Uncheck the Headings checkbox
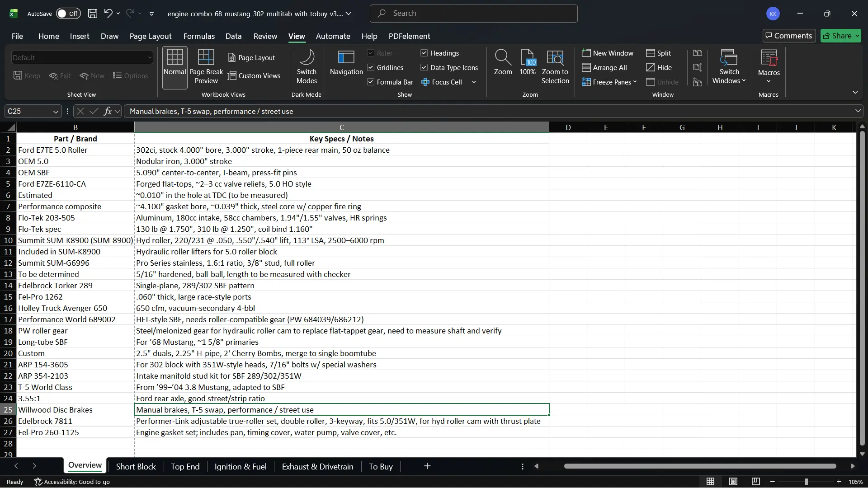The width and height of the screenshot is (868, 488). point(424,53)
